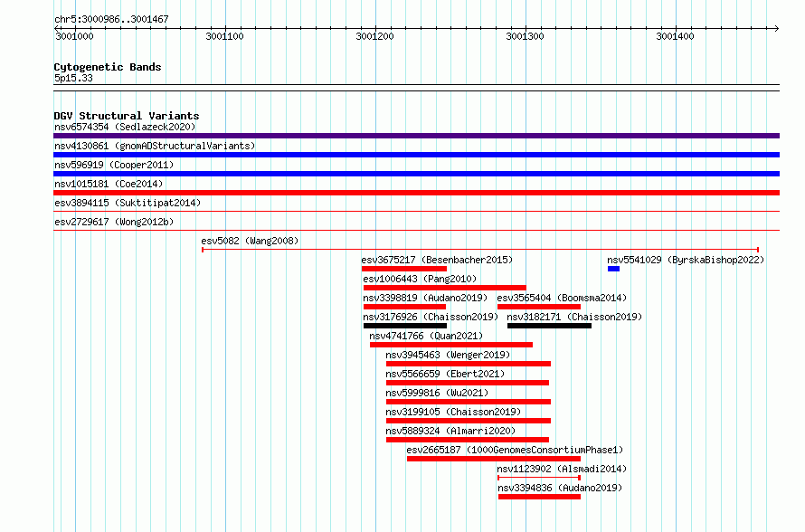Open nsv3182171 (Chaisson2019) label

[574, 317]
